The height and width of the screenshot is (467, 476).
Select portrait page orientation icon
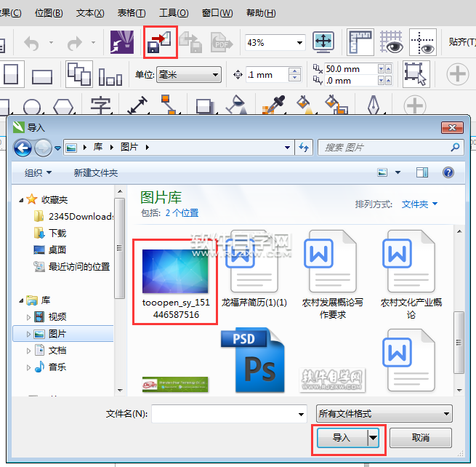coord(11,74)
